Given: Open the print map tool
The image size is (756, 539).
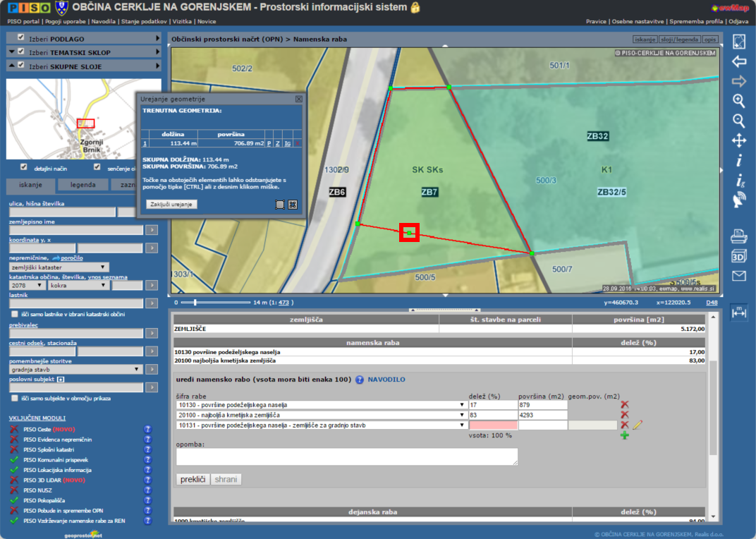Looking at the screenshot, I should click(738, 235).
